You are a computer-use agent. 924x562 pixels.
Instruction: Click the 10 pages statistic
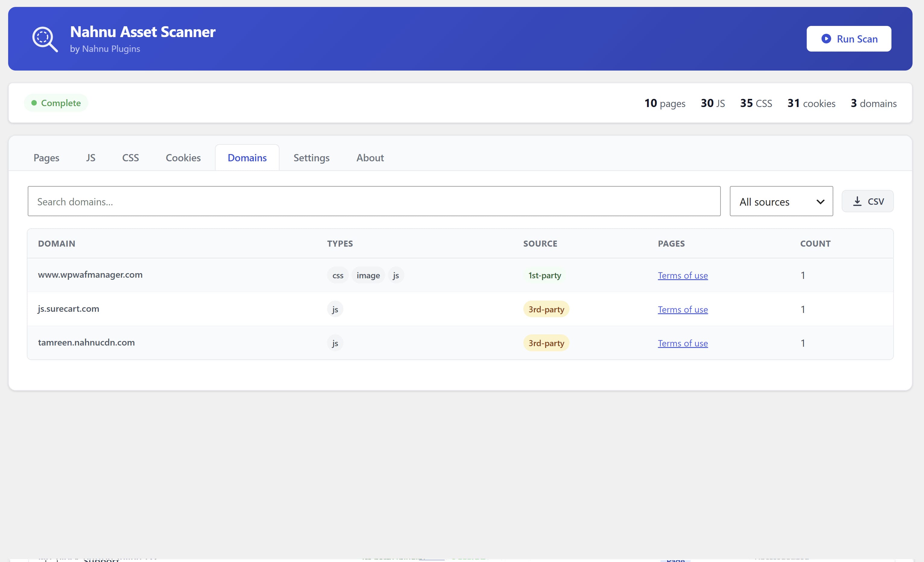point(664,103)
